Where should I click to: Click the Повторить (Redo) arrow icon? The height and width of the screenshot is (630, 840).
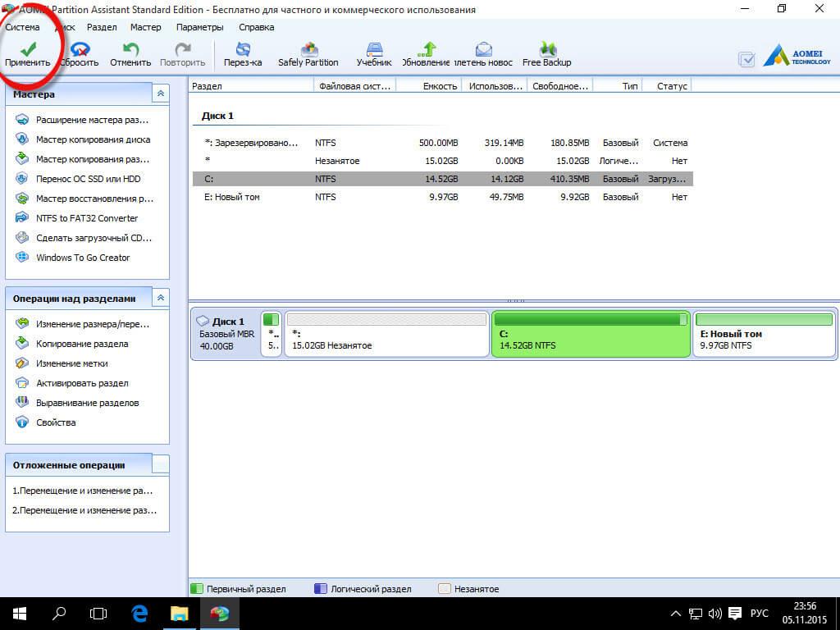pos(183,50)
